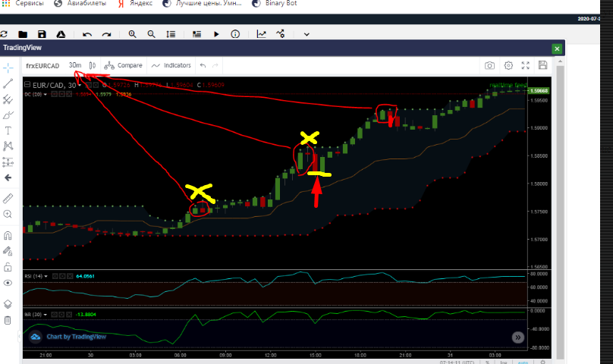The width and height of the screenshot is (613, 364).
Task: Click Chart by TradingView link
Action: [76, 337]
